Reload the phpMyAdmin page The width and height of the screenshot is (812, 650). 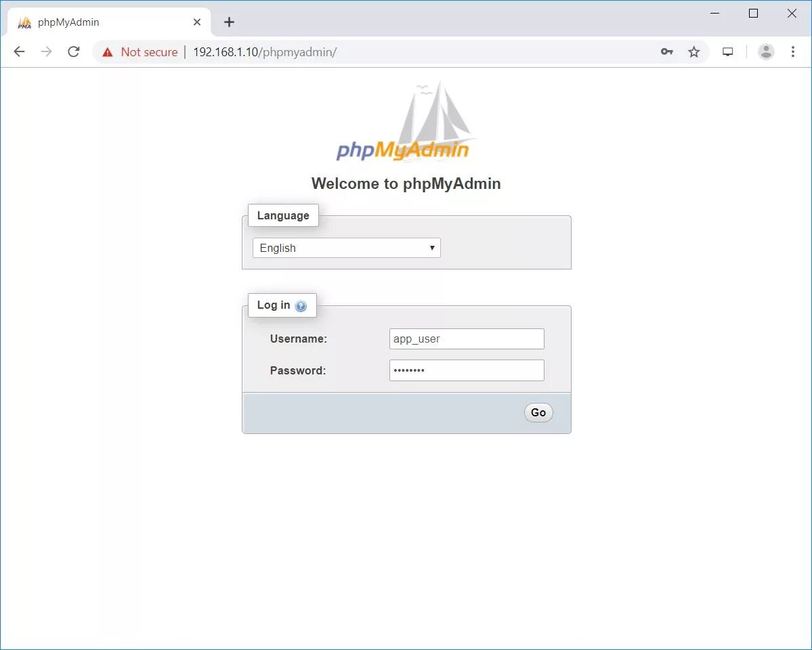[74, 51]
